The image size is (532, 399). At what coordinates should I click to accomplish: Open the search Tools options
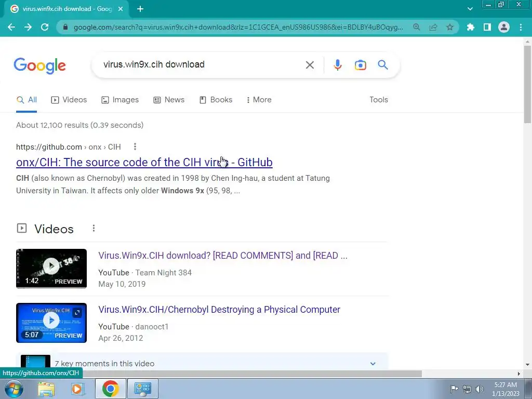click(x=379, y=100)
